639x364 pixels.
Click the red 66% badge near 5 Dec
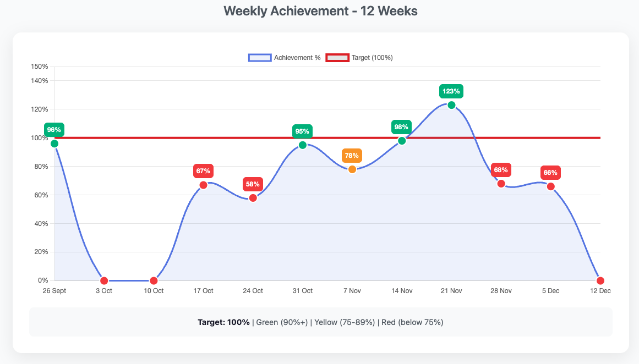[x=550, y=172]
